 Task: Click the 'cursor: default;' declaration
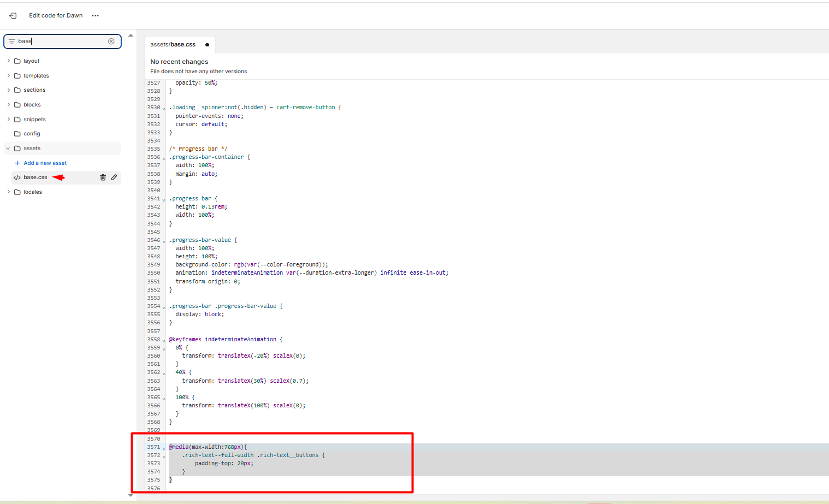click(202, 124)
